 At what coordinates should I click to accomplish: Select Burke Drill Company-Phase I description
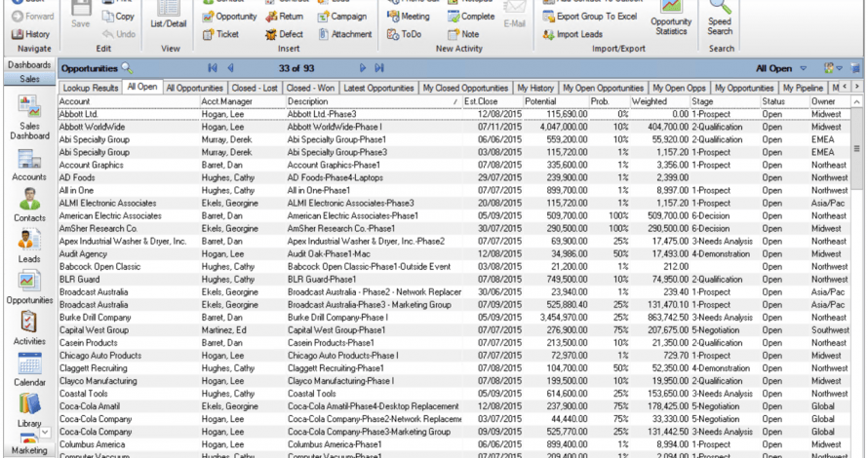point(337,318)
